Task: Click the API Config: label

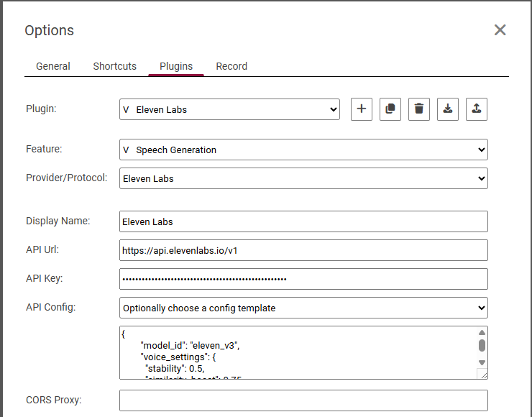Action: pyautogui.click(x=51, y=307)
